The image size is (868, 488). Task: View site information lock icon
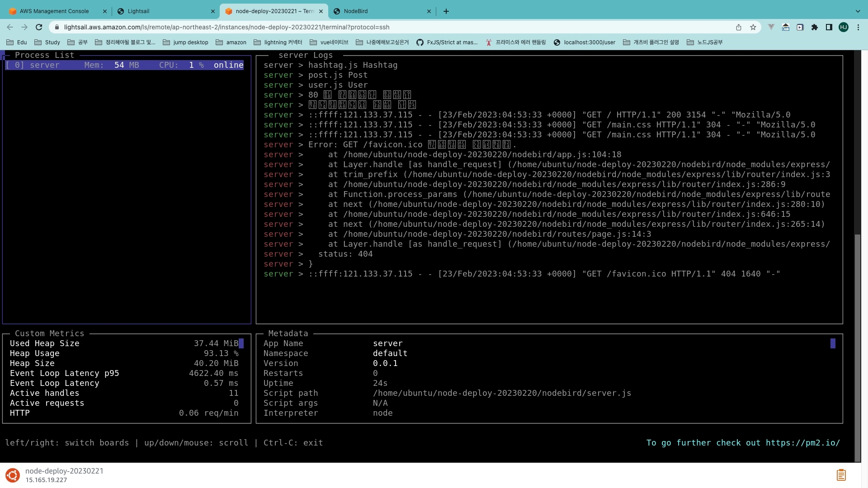57,27
